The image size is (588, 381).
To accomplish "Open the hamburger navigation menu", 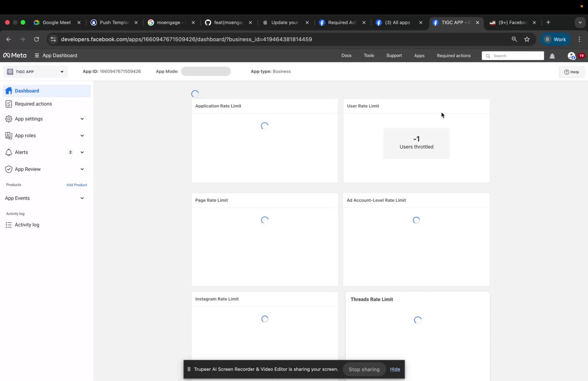I will click(36, 55).
